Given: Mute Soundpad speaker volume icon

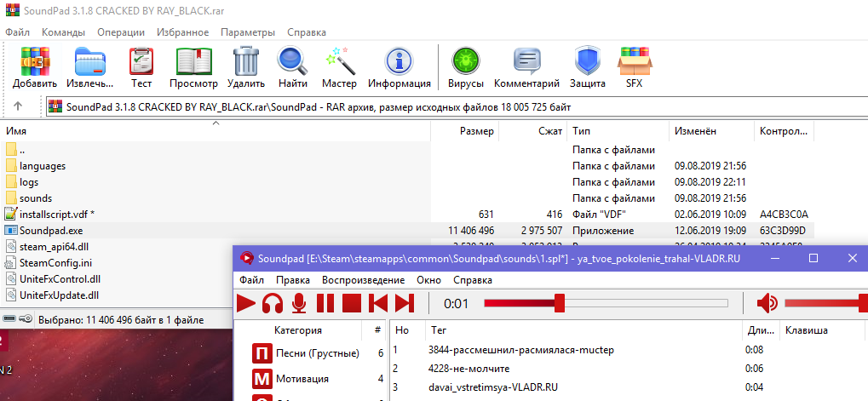Looking at the screenshot, I should [767, 303].
